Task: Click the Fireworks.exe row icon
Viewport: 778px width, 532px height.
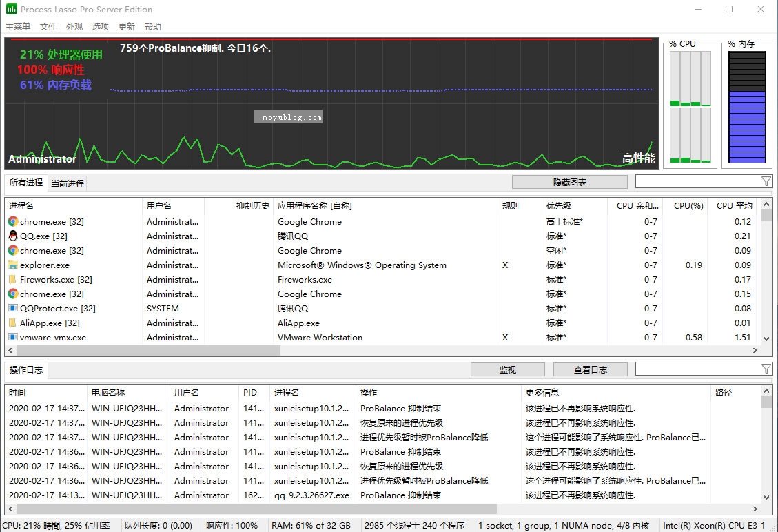Action: (13, 279)
